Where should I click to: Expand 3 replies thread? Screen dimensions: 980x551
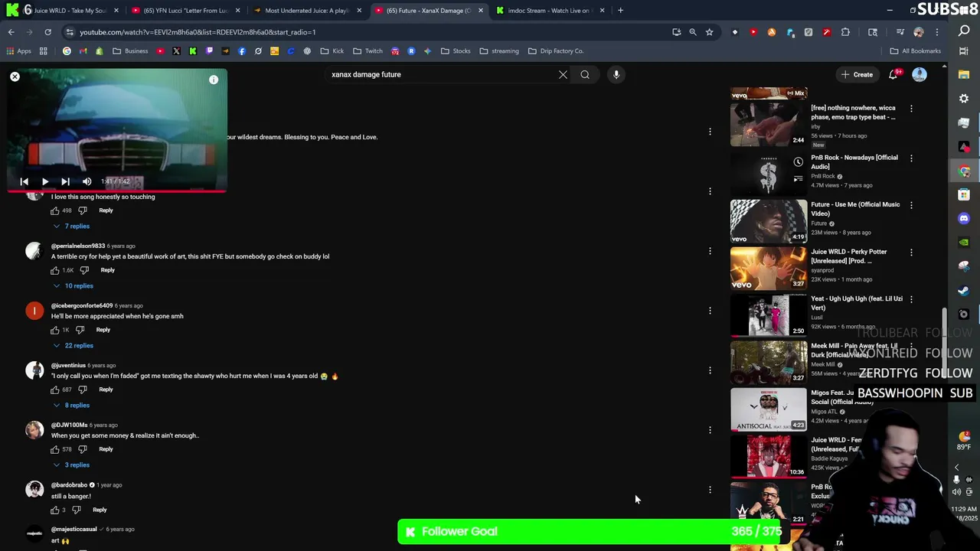[x=71, y=465]
